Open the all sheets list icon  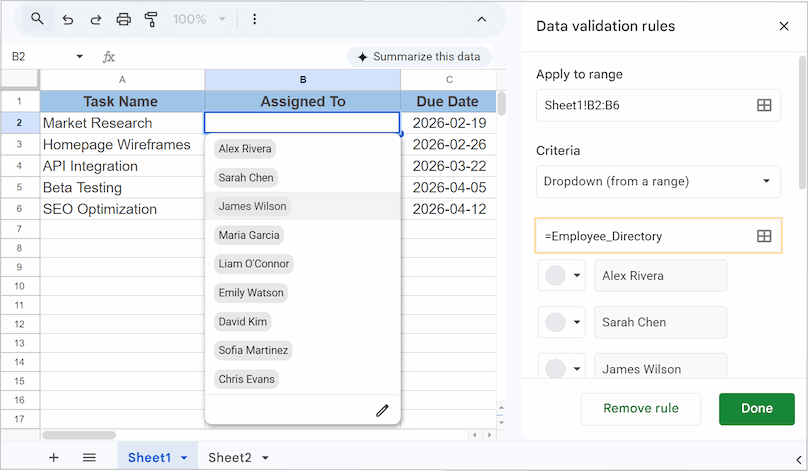[x=89, y=458]
